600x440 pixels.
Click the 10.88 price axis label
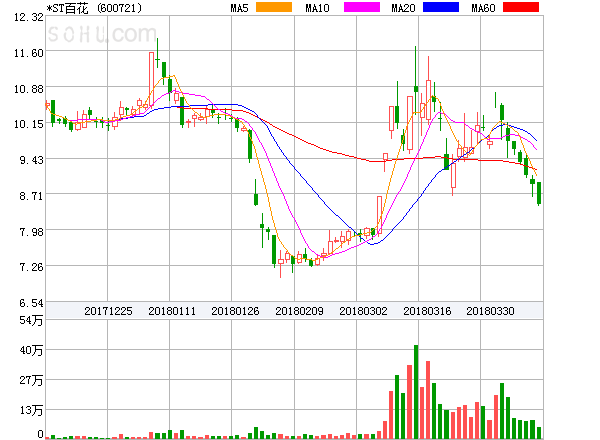[x=29, y=89]
